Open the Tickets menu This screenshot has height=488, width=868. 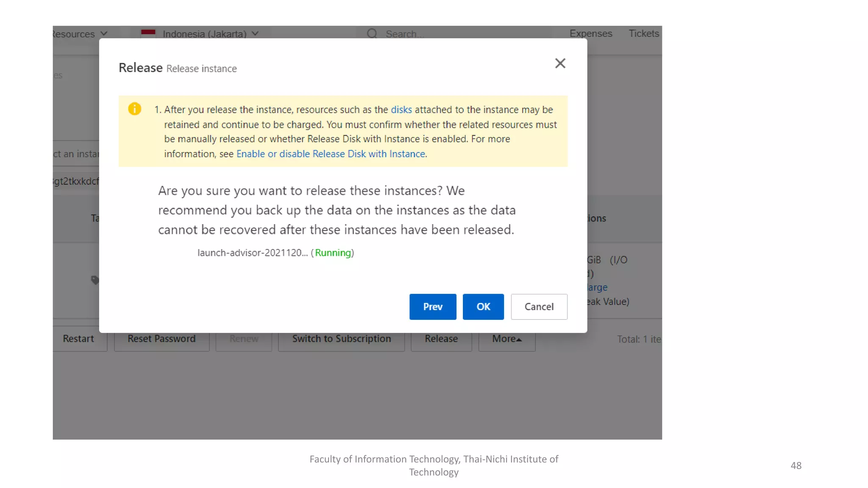click(643, 33)
